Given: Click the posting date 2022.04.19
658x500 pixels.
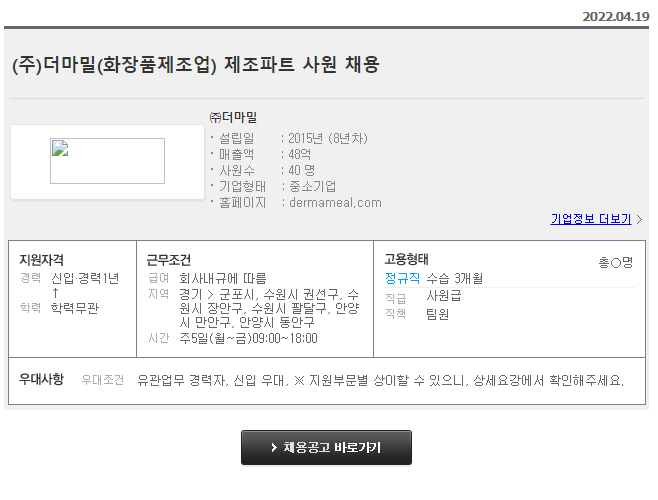Looking at the screenshot, I should [614, 16].
